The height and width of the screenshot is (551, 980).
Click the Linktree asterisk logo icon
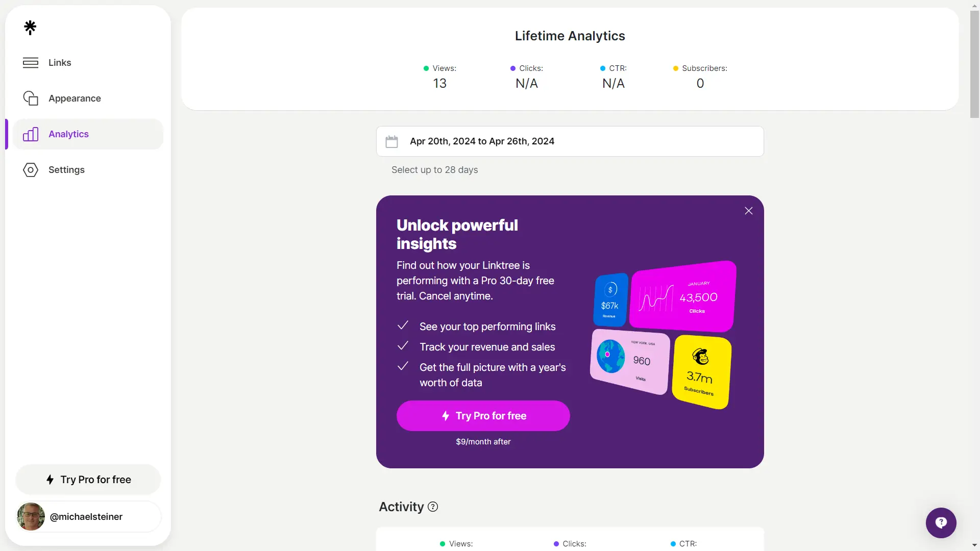point(30,27)
